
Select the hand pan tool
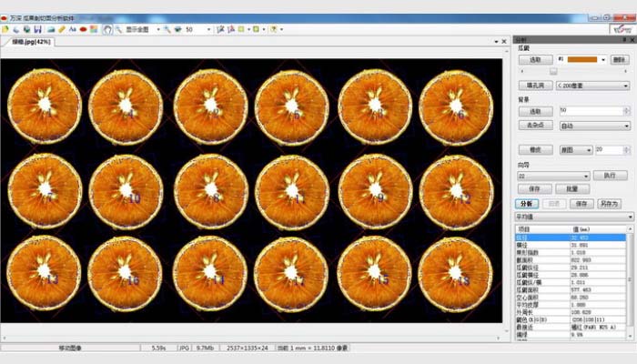(106, 29)
